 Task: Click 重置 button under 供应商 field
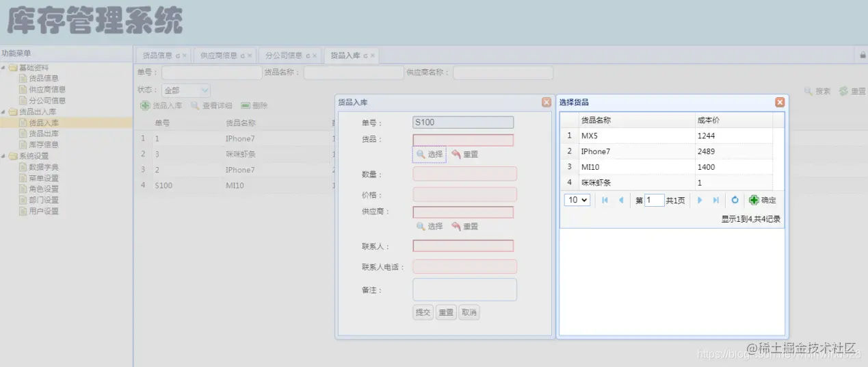click(x=464, y=227)
